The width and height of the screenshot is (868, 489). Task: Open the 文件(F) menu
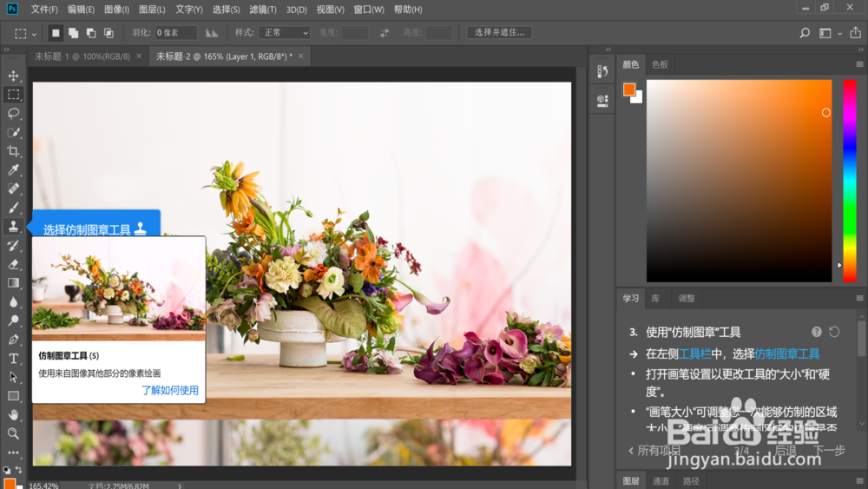click(44, 10)
